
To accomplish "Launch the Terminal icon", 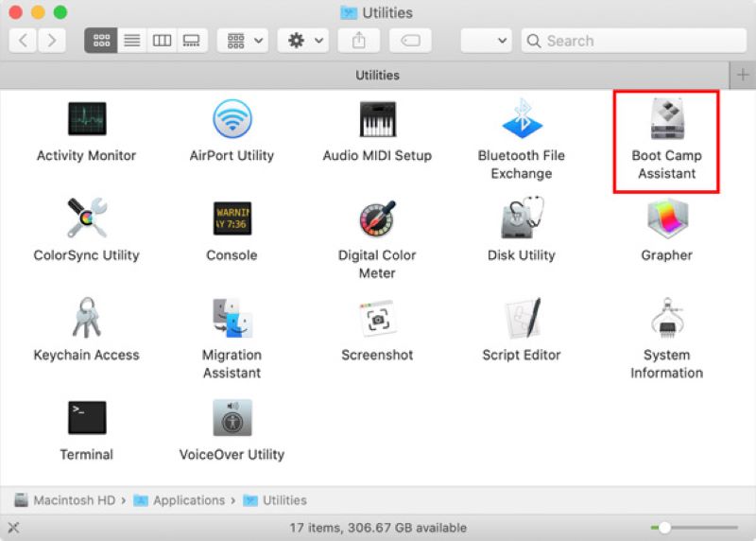I will click(87, 417).
